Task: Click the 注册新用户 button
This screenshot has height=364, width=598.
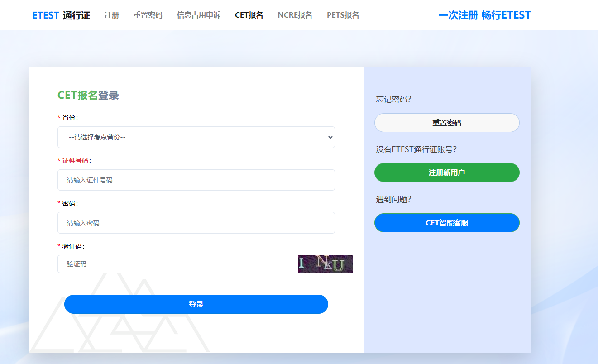Action: pos(446,172)
